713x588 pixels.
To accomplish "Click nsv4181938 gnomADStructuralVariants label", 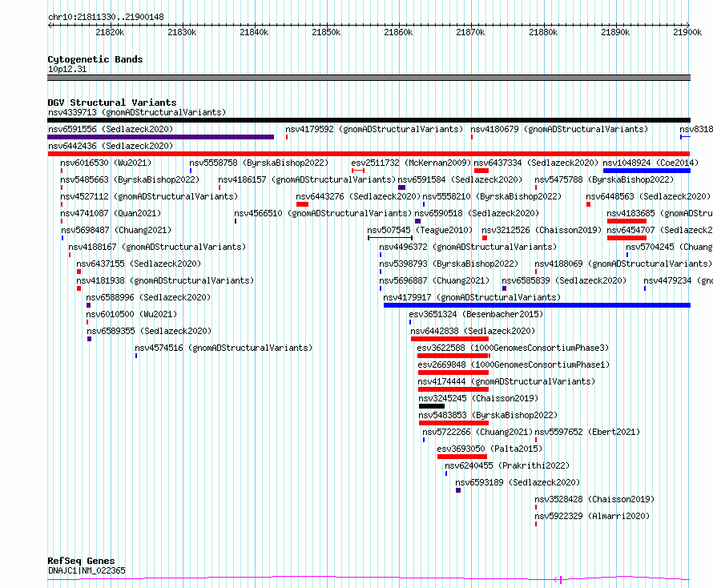I will click(165, 280).
